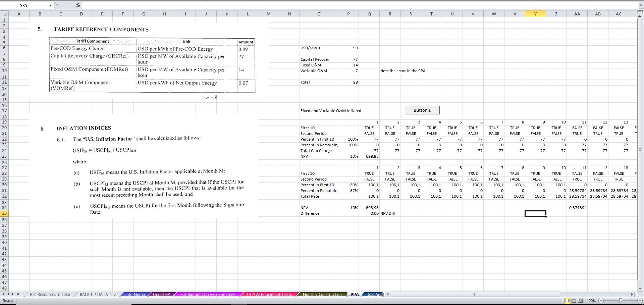
Task: Expand the formula bar with right-edge chevron
Action: coord(641,5)
